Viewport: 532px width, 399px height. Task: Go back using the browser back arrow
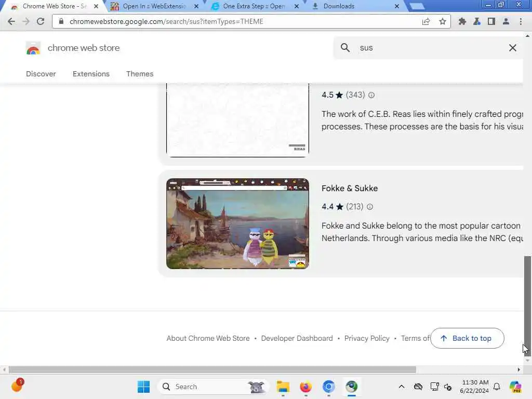click(11, 21)
